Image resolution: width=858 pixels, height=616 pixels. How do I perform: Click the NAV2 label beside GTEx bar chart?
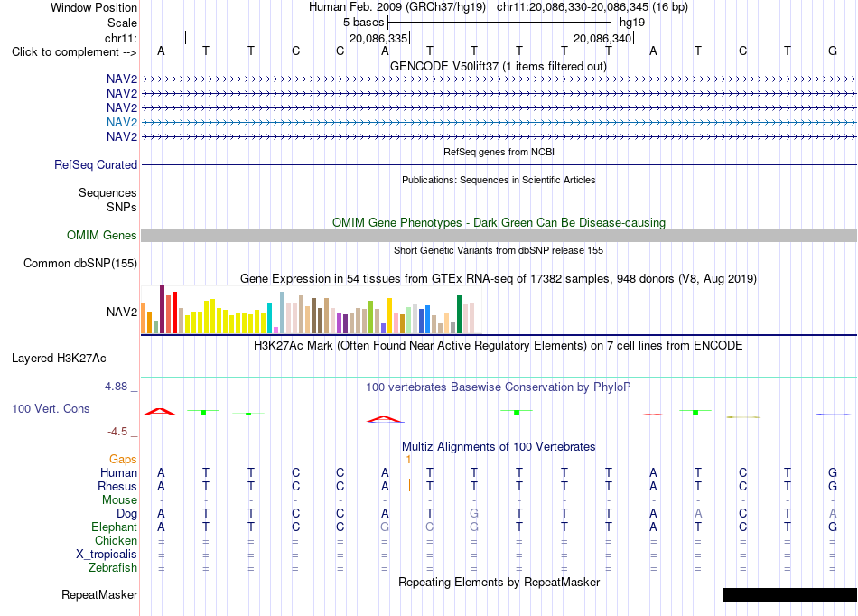122,312
